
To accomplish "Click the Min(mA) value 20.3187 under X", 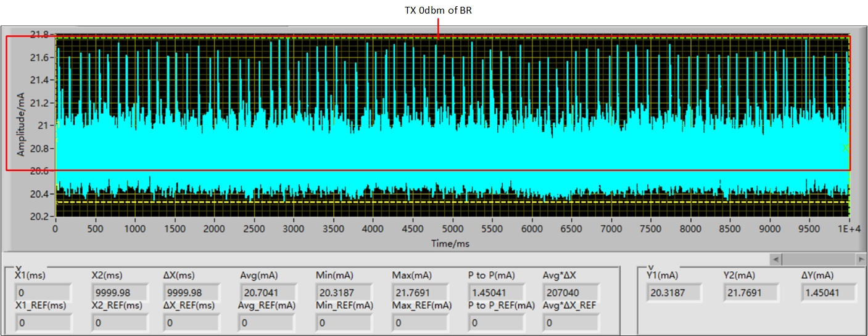I will [344, 292].
